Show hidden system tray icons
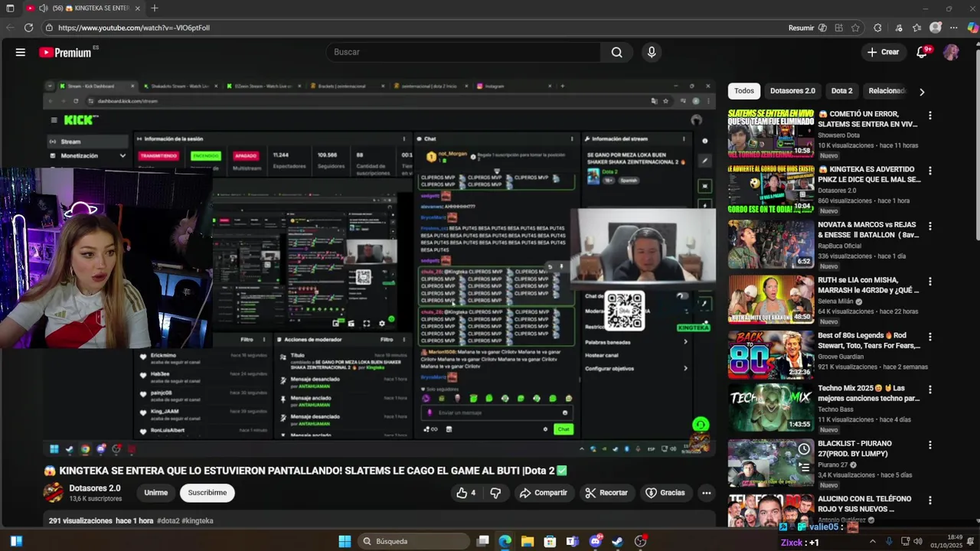Image resolution: width=980 pixels, height=551 pixels. tap(872, 542)
